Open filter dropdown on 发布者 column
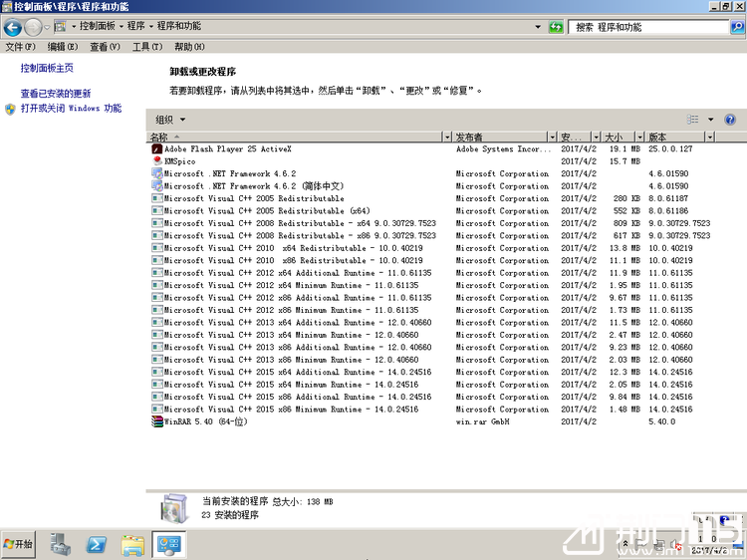Viewport: 747px width, 560px height. click(552, 137)
